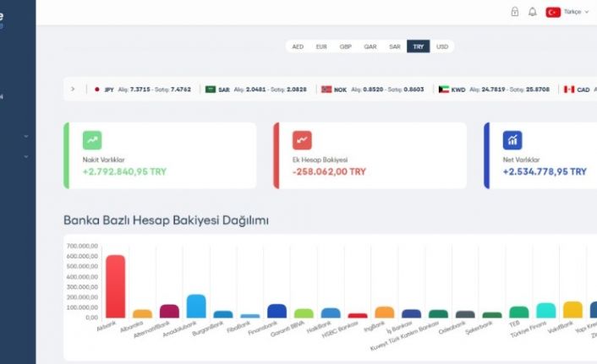
Task: Click the Nakit Varlıklar amount in TRY
Action: (x=125, y=171)
